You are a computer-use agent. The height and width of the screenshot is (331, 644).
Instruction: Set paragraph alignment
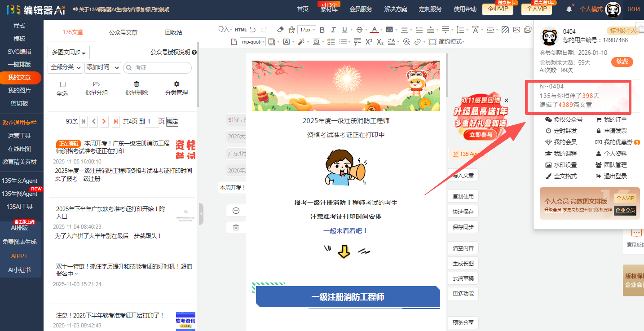[x=404, y=30]
